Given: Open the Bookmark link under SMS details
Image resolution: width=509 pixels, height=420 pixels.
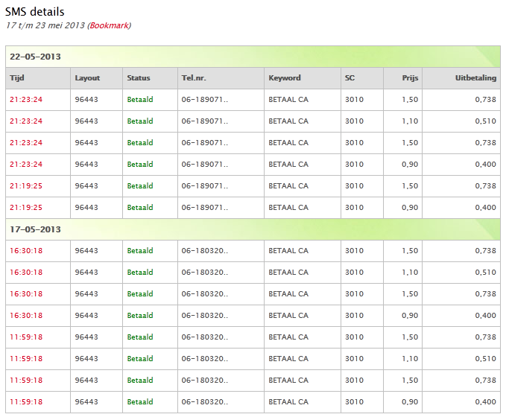Looking at the screenshot, I should click(109, 25).
